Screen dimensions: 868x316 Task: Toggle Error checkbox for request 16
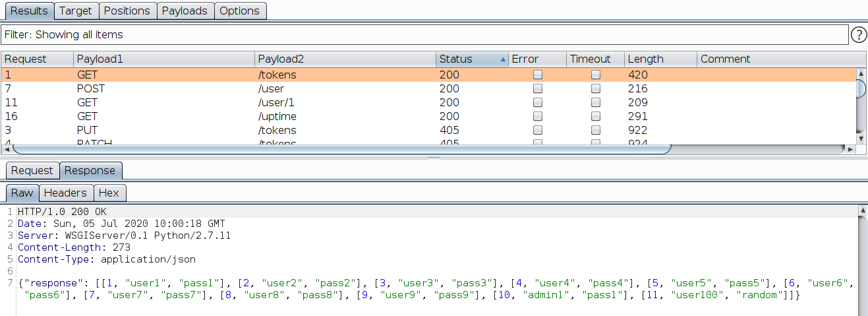[x=538, y=116]
